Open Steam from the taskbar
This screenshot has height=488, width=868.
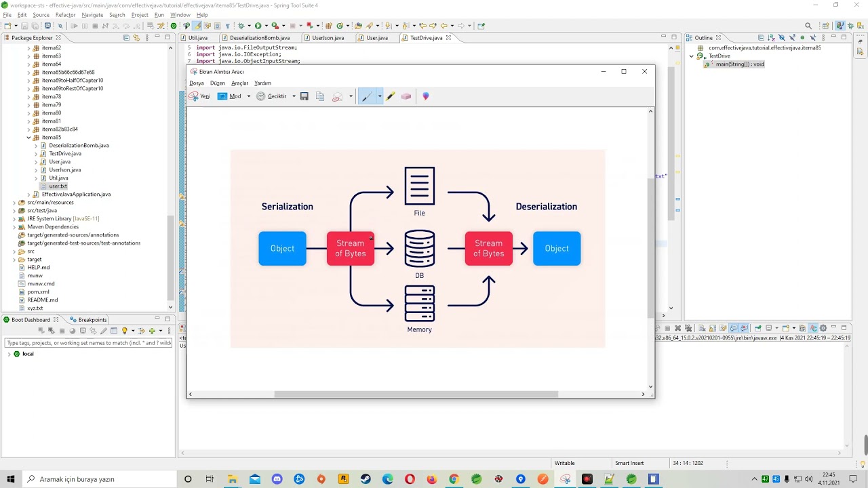coord(366,479)
